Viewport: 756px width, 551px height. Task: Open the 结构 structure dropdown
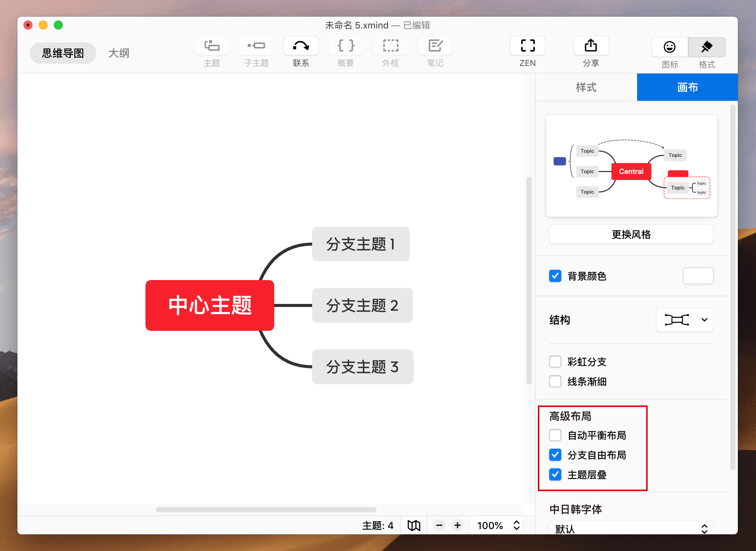coord(684,320)
